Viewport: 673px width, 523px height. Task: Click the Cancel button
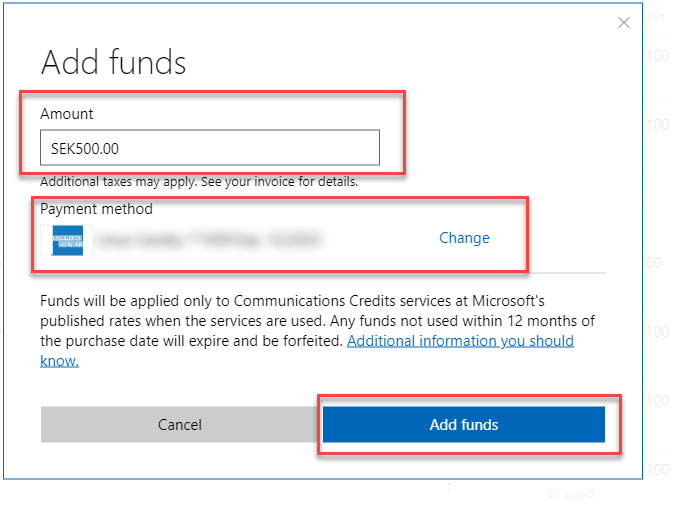(179, 424)
